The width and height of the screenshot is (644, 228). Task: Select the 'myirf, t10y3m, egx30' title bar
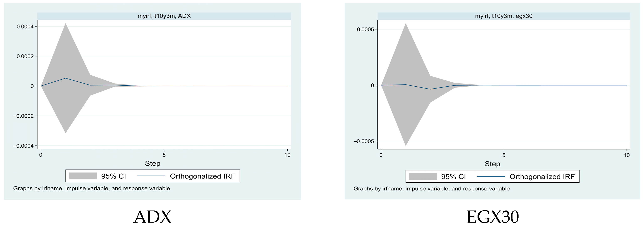(504, 16)
